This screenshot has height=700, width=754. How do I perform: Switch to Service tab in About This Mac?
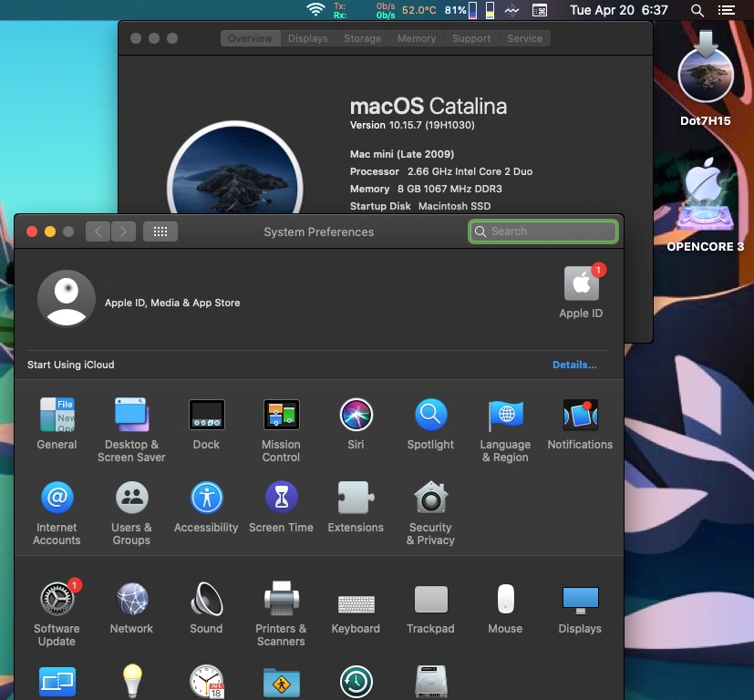[x=524, y=38]
